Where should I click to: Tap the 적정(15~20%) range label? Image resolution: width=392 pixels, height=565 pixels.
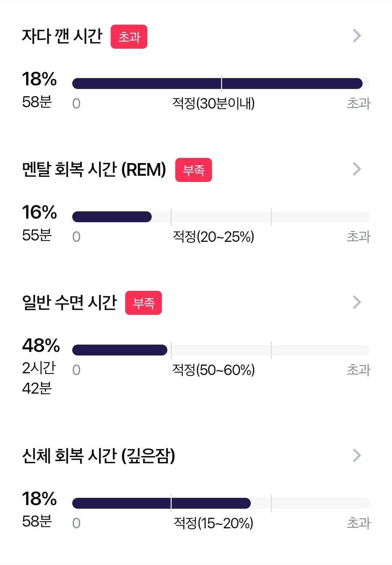pos(213,523)
